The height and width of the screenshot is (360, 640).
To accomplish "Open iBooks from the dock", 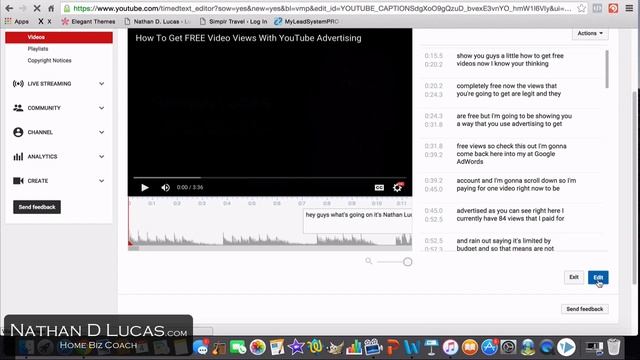I will click(x=469, y=347).
